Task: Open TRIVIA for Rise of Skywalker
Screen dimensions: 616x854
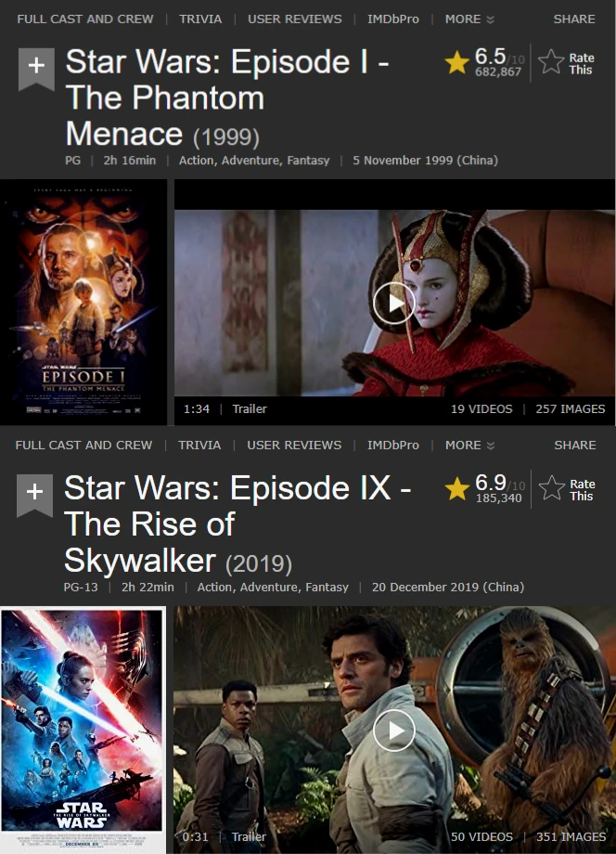Action: [x=199, y=446]
